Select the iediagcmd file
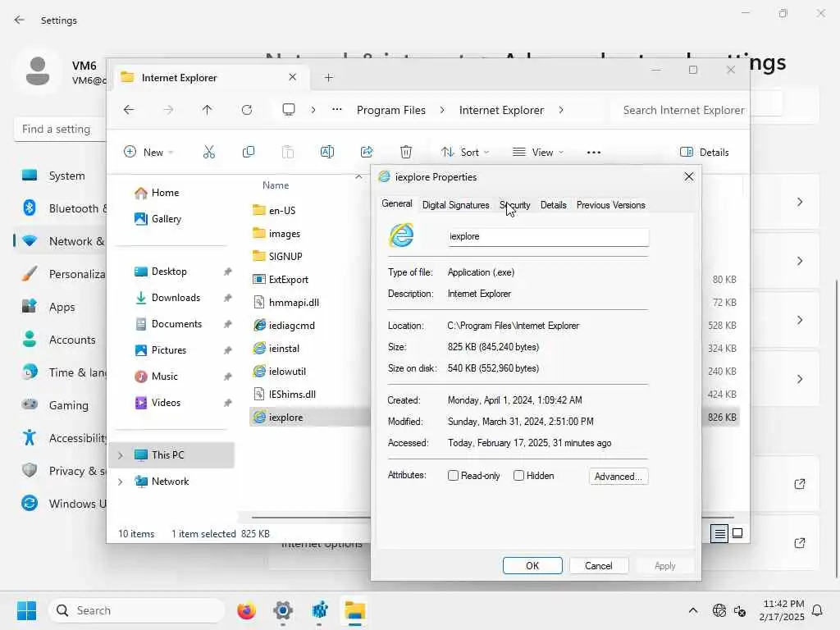The height and width of the screenshot is (630, 840). coord(291,325)
